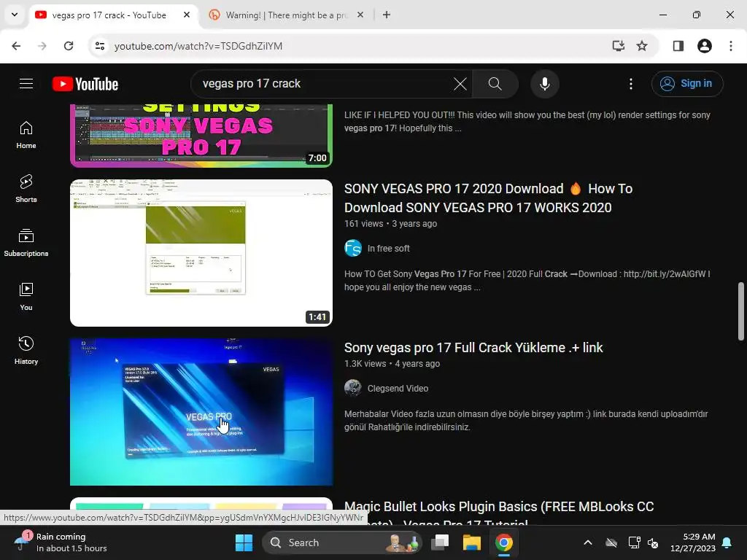Screen dimensions: 747x560
Task: Click the Chrome taskbar icon
Action: [503, 542]
